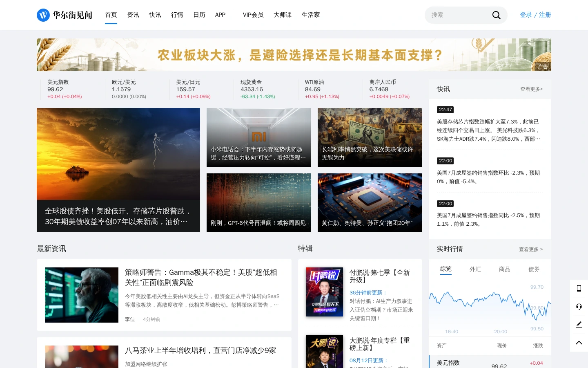Open the 生活家 nav item

click(x=311, y=15)
